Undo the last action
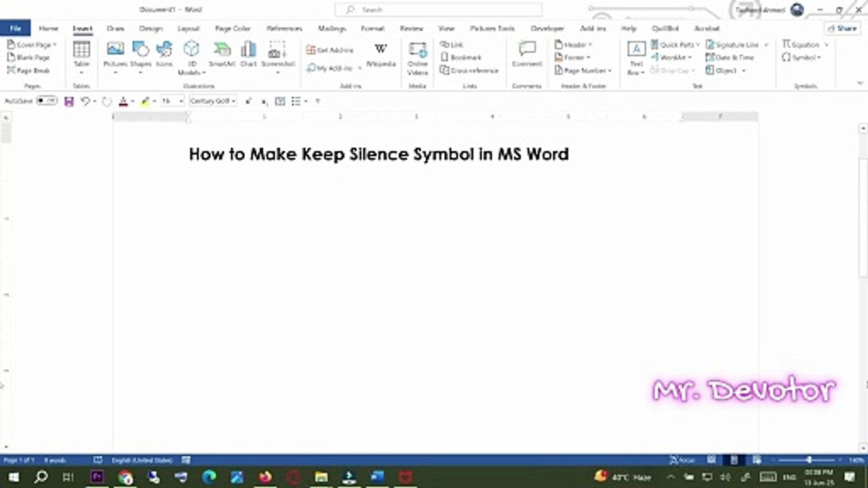The height and width of the screenshot is (488, 868). (85, 101)
